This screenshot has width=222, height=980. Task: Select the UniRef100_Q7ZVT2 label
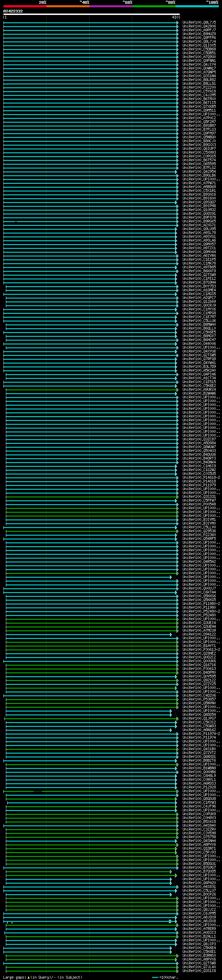[199, 753]
